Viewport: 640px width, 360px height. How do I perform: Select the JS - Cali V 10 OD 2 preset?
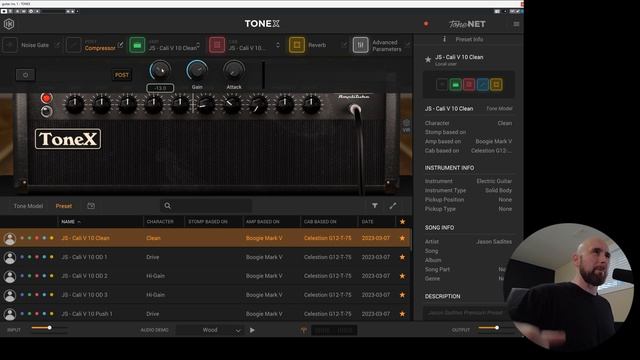pos(205,276)
